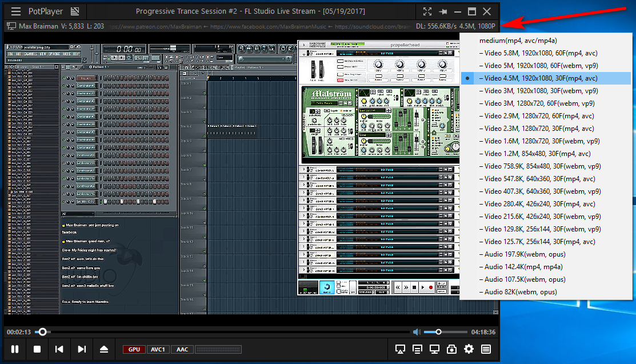The image size is (636, 364).
Task: Choose Video 5M 1920x1080 60F webm stream
Action: [x=546, y=66]
